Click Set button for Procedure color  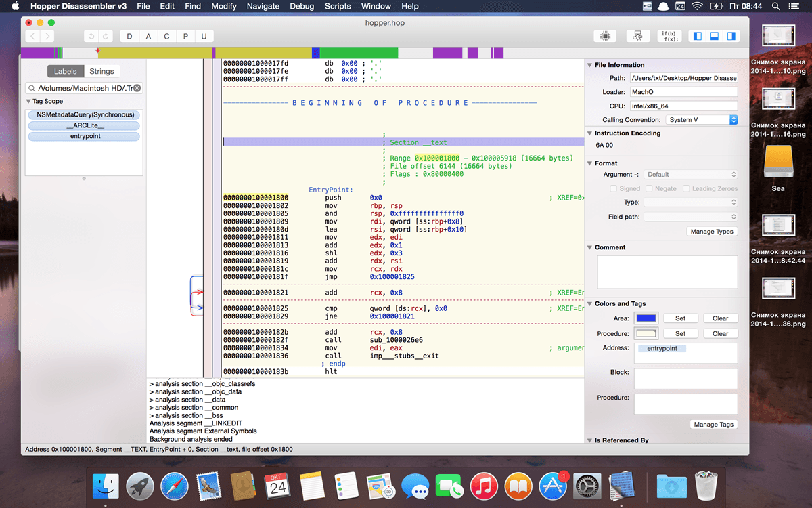pos(680,333)
